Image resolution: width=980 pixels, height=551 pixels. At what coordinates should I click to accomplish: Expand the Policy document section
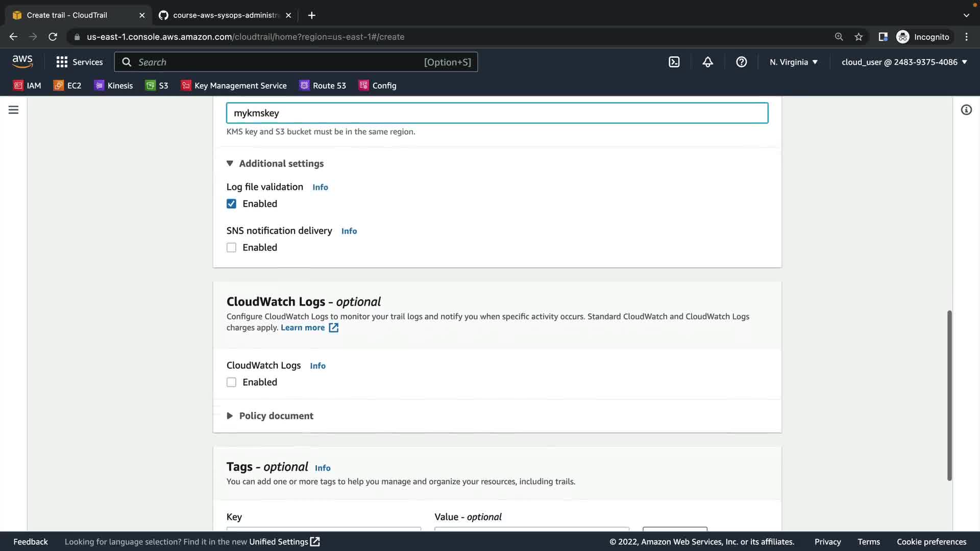click(271, 416)
